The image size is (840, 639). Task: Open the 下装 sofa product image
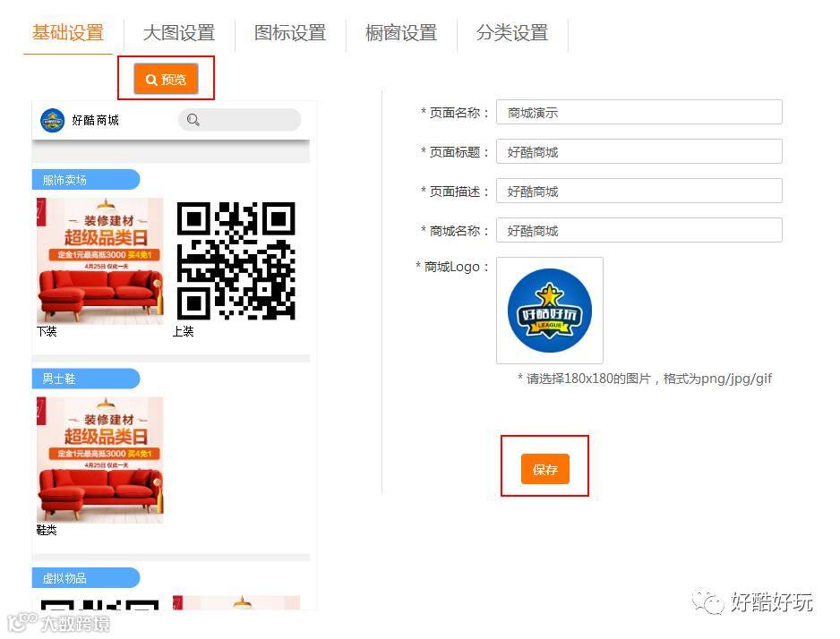pyautogui.click(x=100, y=260)
